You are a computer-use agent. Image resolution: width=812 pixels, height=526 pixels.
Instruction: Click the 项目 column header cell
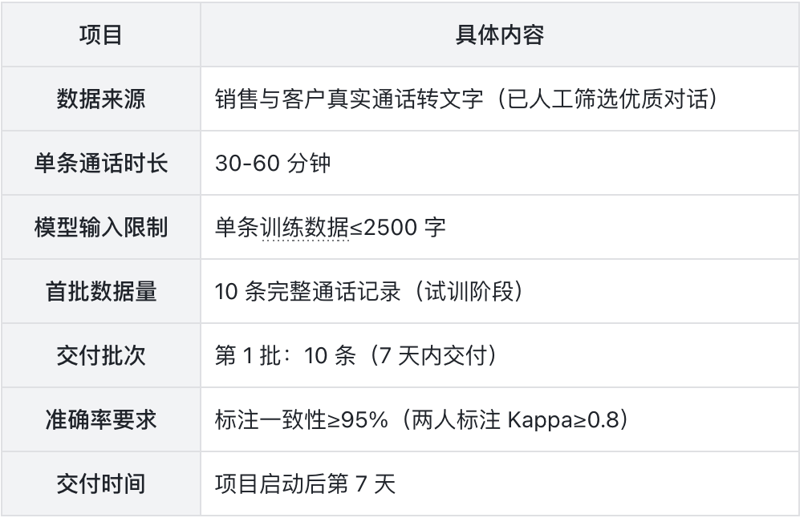(x=100, y=36)
